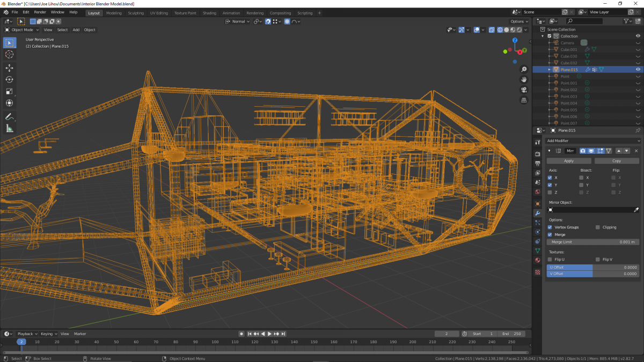Activate the Rotate tool
Viewport: 644px width, 362px height.
[x=9, y=80]
